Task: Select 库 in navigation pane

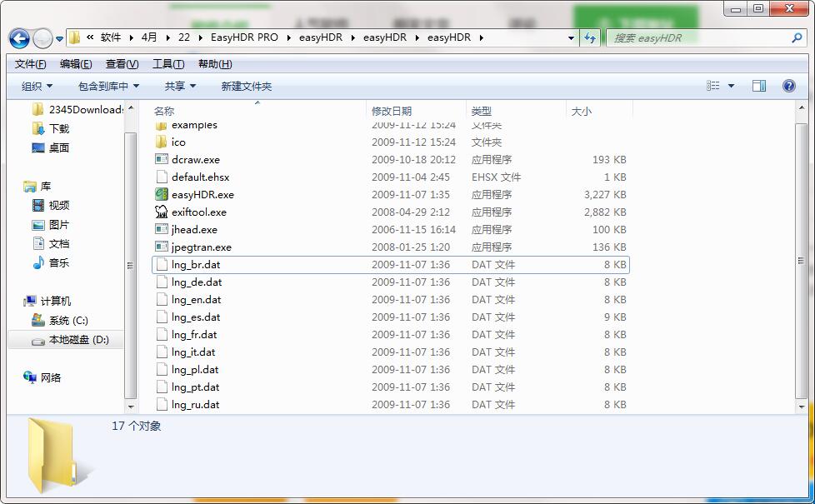Action: click(x=37, y=186)
